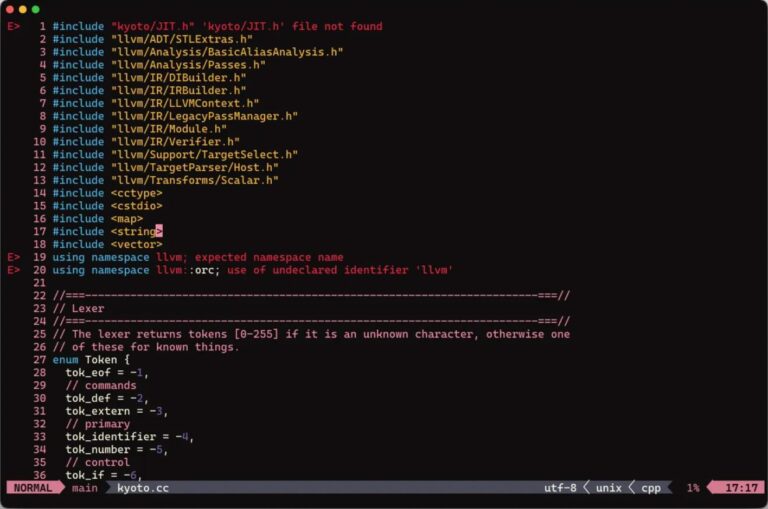Click the E> error sign on line 1

point(13,26)
